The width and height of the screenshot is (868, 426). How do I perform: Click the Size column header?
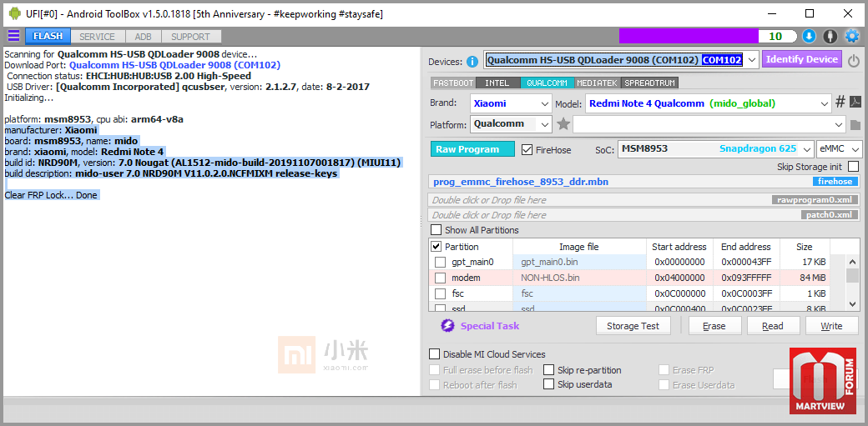coord(805,247)
